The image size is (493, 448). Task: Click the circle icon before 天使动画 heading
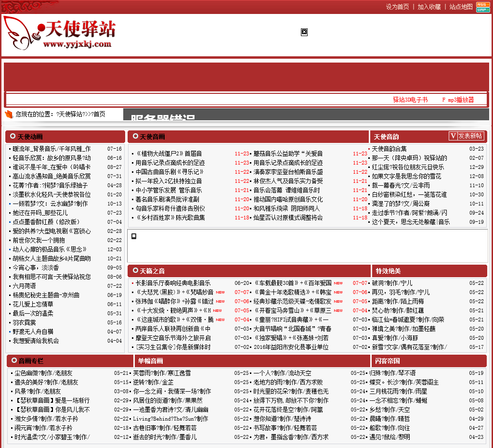13,136
